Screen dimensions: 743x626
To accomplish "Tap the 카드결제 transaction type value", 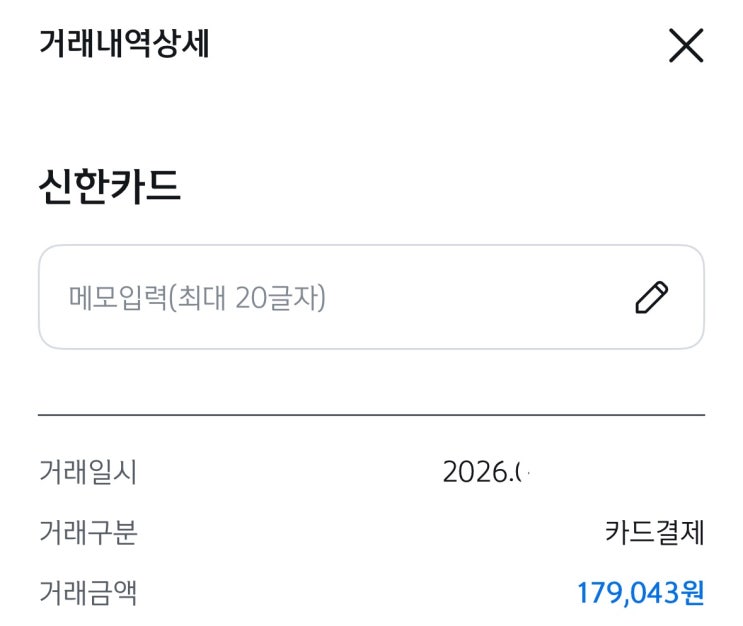I will click(654, 532).
